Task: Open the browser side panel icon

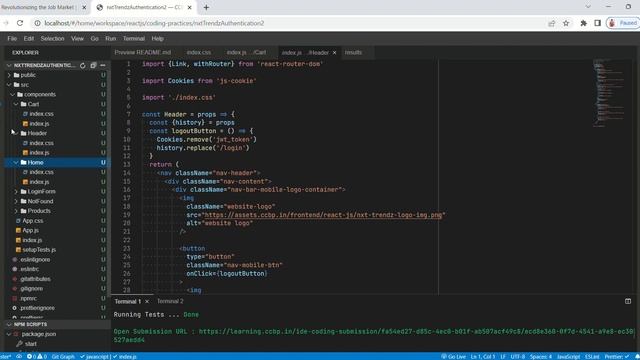Action: click(597, 23)
